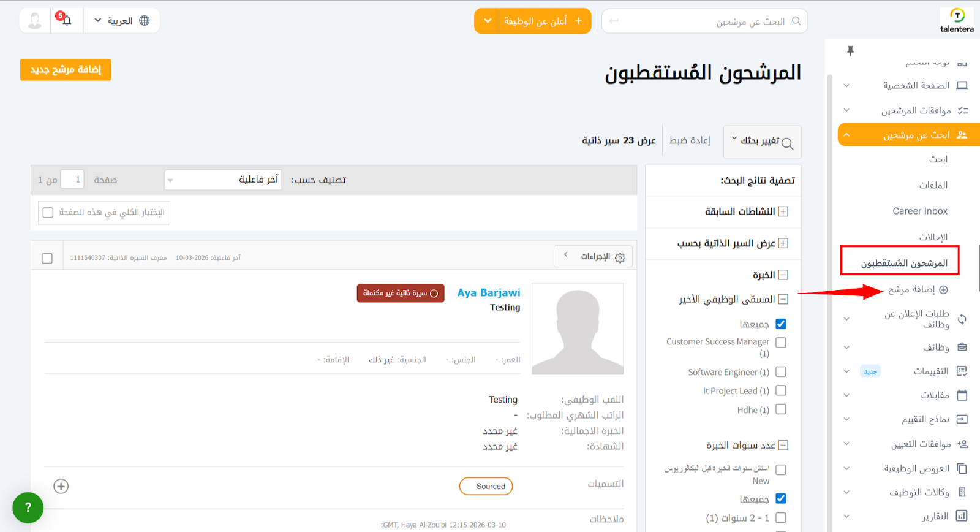Screen dimensions: 980x532
Task: Click the talentera logo
Action: click(957, 20)
